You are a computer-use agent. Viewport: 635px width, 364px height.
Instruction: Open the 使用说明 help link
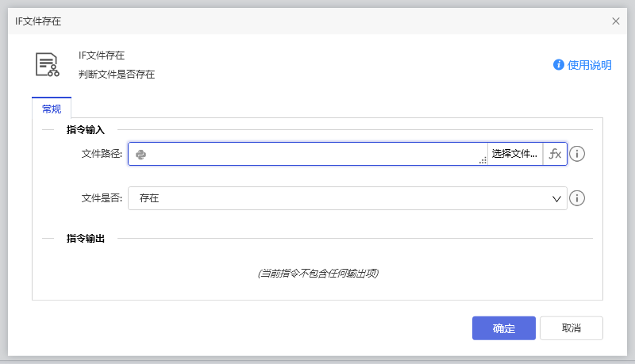click(589, 65)
